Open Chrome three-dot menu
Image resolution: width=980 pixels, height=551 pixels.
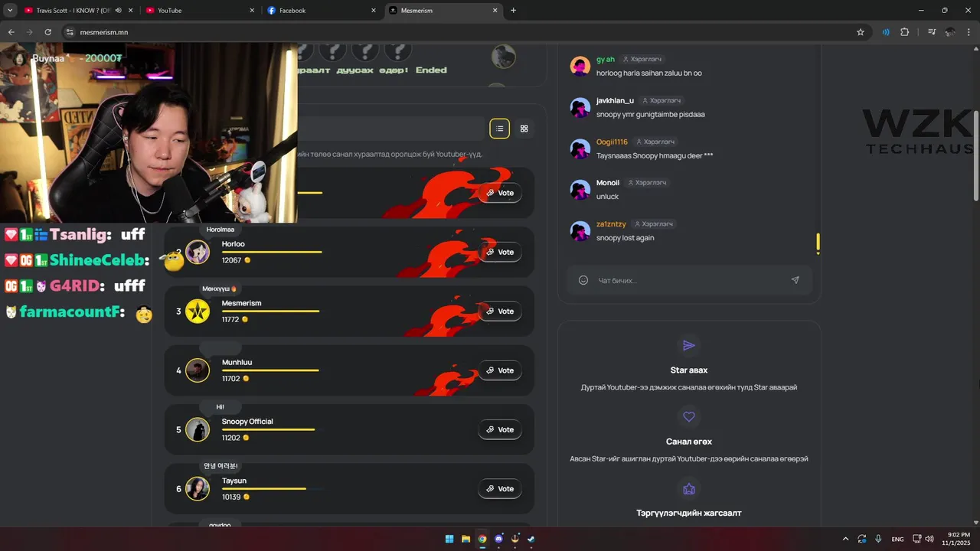[969, 32]
